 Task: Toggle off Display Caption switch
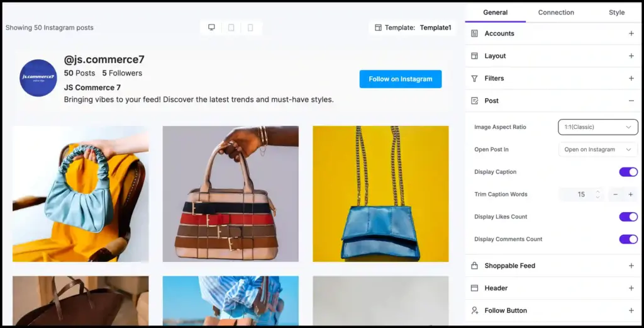[628, 172]
